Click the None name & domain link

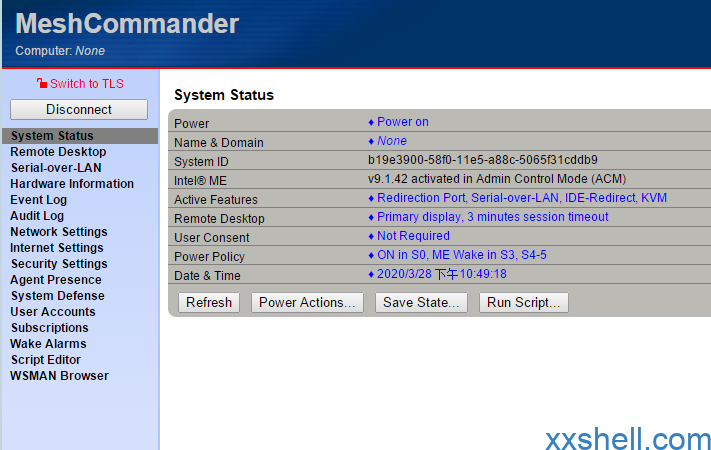392,141
